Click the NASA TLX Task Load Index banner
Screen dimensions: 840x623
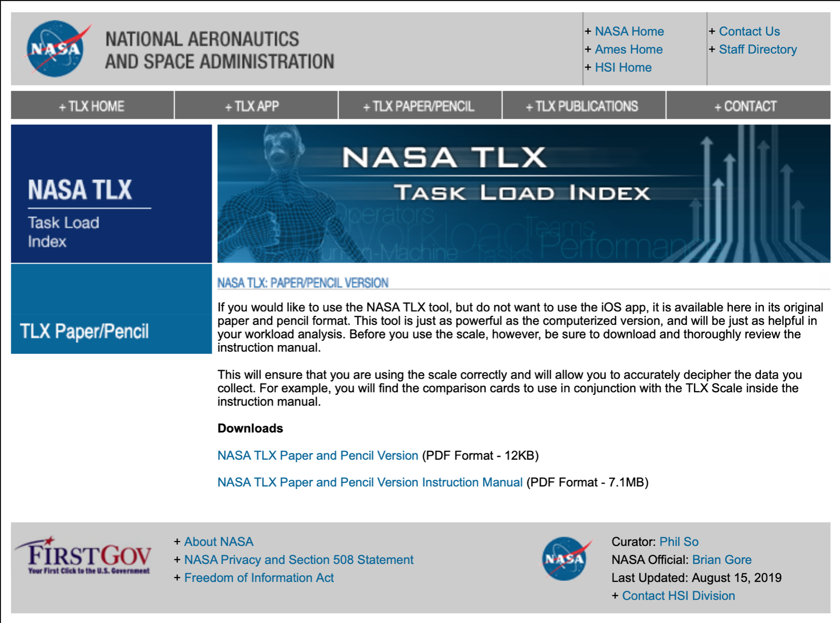click(524, 194)
